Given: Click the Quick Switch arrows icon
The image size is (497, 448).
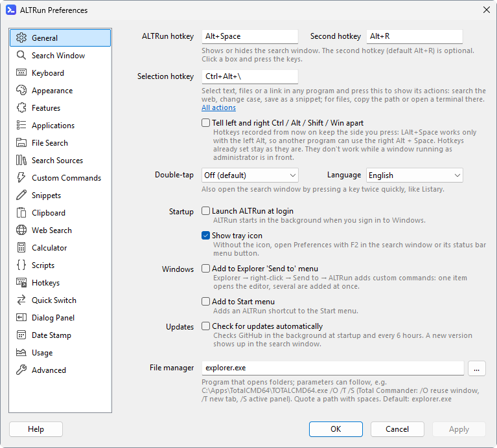Looking at the screenshot, I should coord(21,300).
